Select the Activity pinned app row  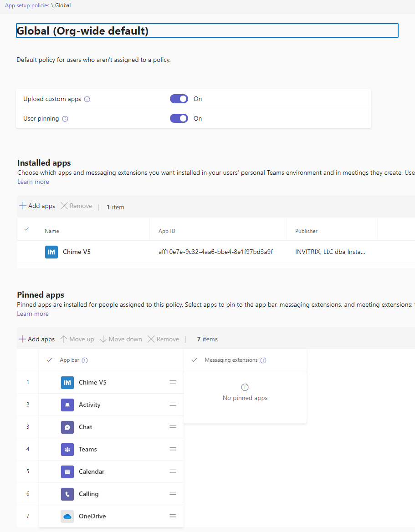pos(111,405)
